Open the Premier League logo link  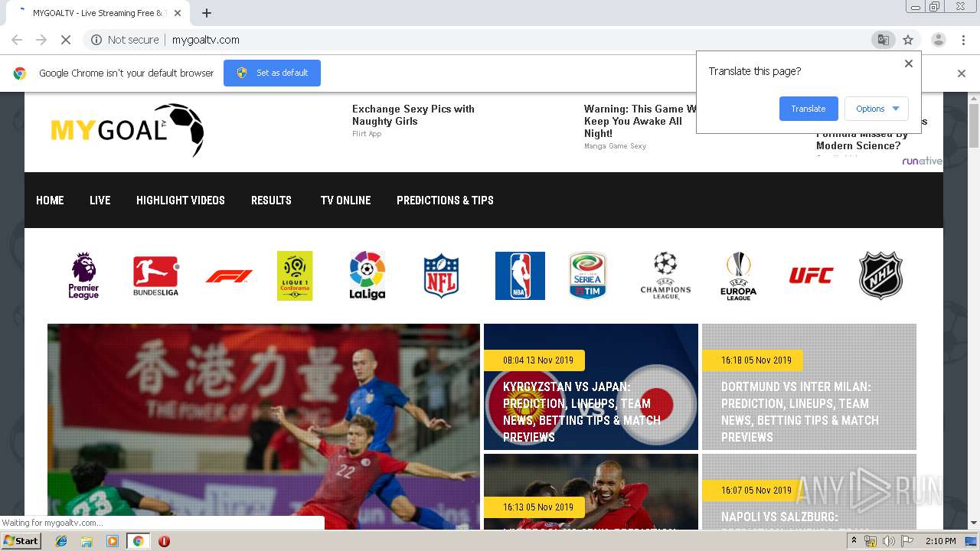(83, 275)
